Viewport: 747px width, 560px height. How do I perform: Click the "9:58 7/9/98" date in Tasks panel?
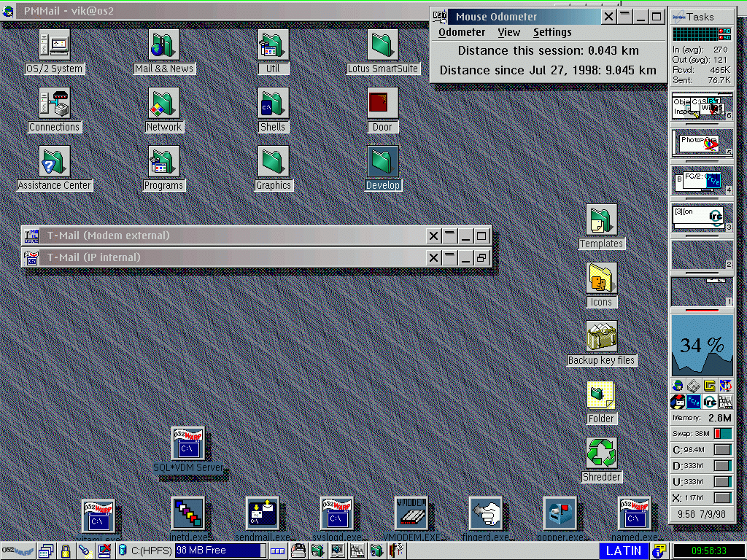pos(702,514)
